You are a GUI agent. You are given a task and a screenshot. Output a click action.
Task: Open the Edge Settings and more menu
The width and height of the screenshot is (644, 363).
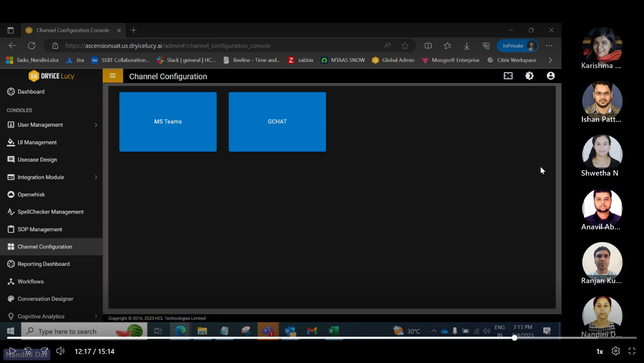549,45
